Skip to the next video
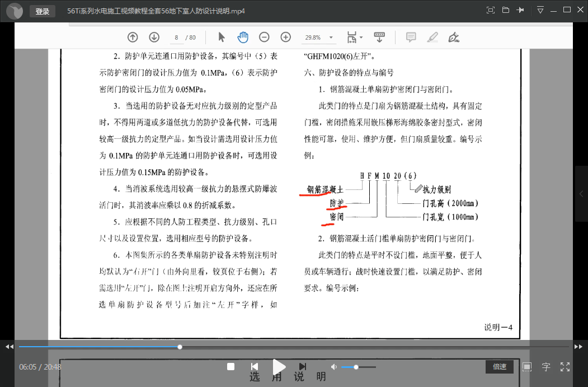This screenshot has height=387, width=588. click(x=303, y=367)
